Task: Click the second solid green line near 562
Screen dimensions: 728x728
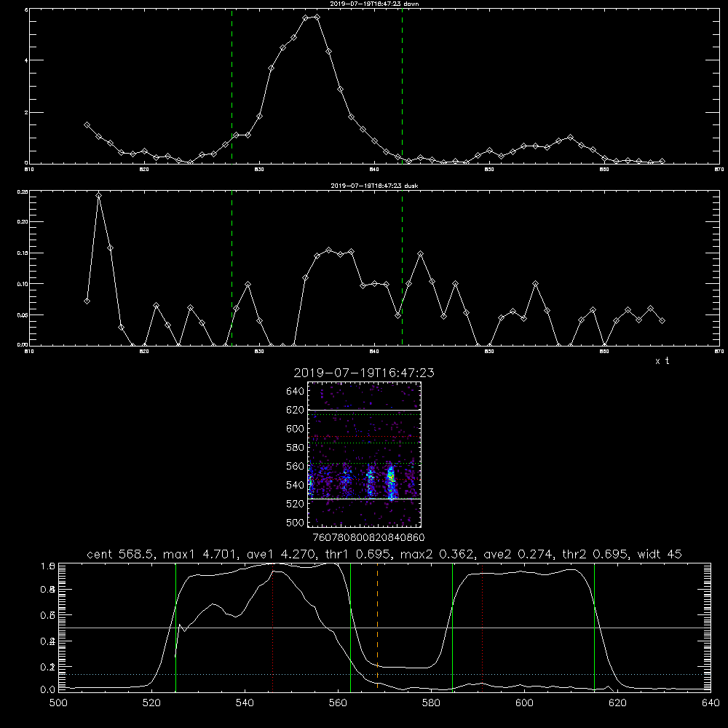Action: point(351,627)
